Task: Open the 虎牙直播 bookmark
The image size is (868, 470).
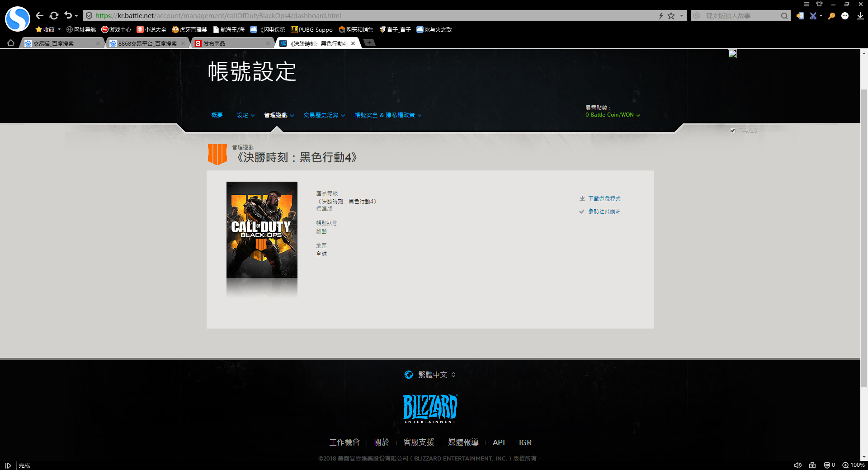Action: coord(189,29)
